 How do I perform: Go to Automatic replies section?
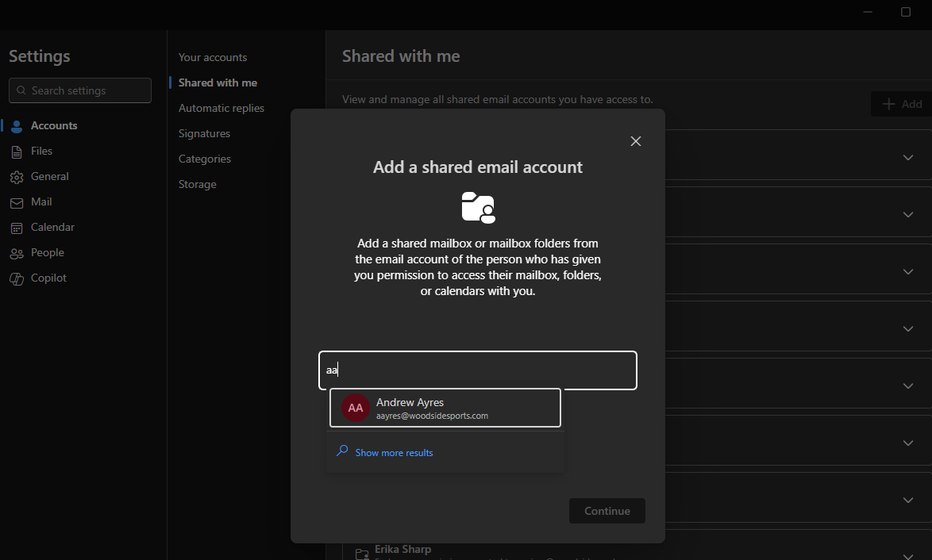coord(221,108)
